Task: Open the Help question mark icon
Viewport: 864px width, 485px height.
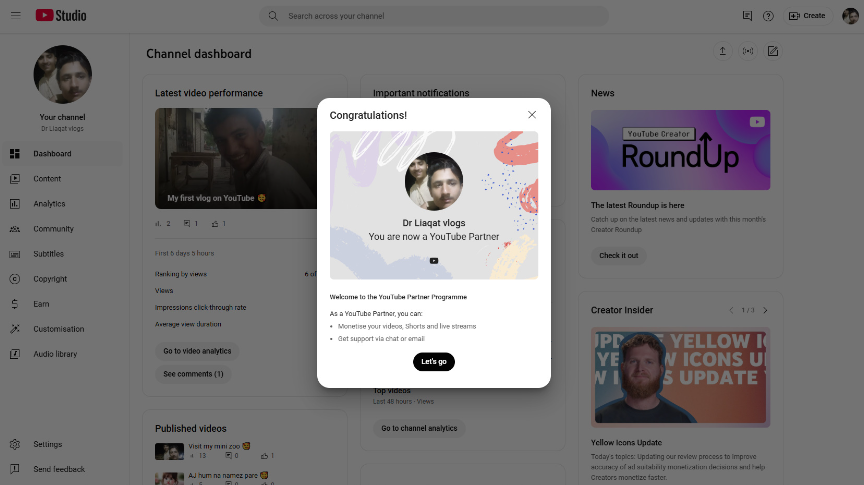Action: point(768,16)
